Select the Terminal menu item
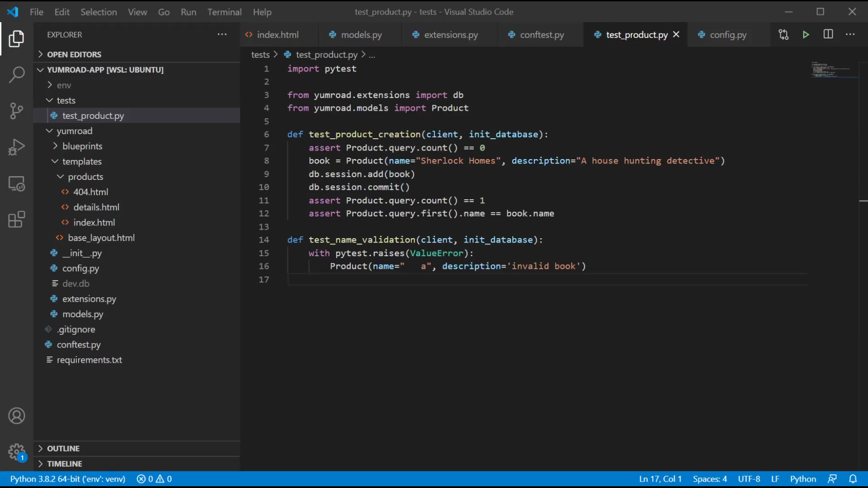Image resolution: width=868 pixels, height=488 pixels. tap(225, 12)
